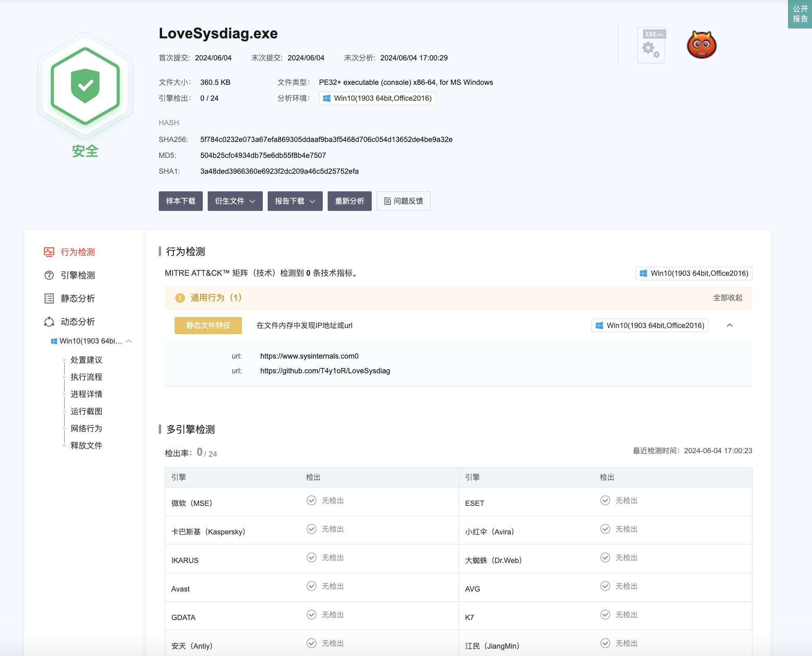Click the 样本下载 button
This screenshot has width=812, height=656.
tap(180, 201)
